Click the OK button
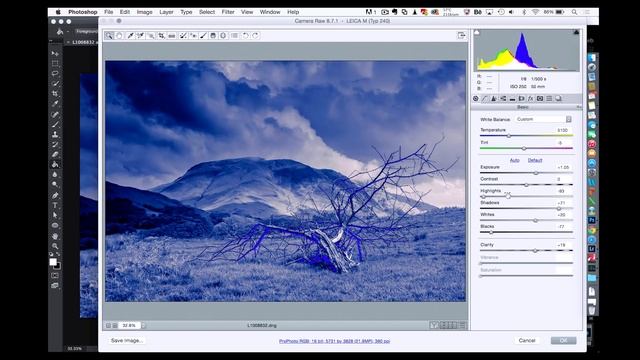640x360 pixels. coord(563,340)
